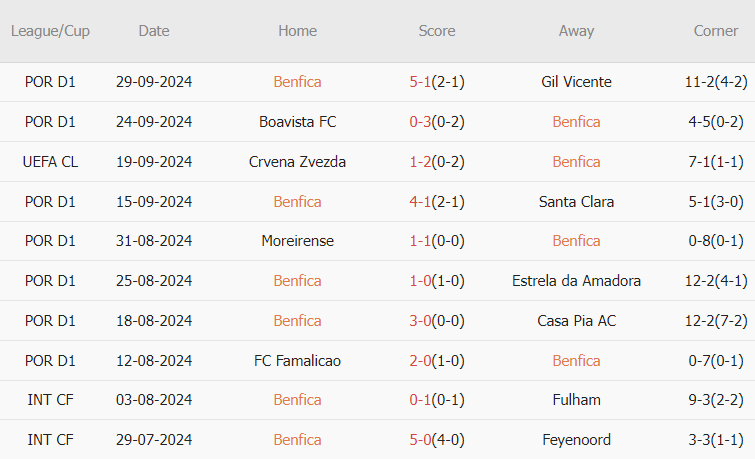This screenshot has width=755, height=459.
Task: Click the 1-2 score of Crvena Zvezda match
Action: [x=420, y=162]
